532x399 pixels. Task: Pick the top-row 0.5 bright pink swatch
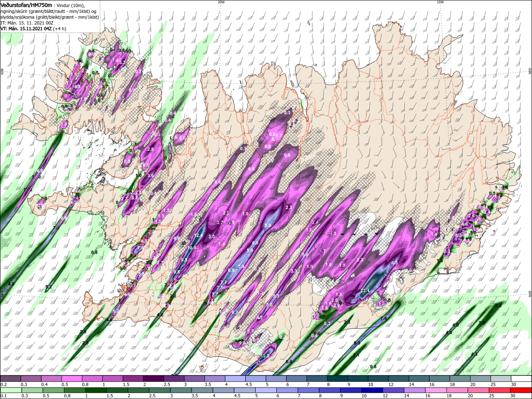pos(71,379)
